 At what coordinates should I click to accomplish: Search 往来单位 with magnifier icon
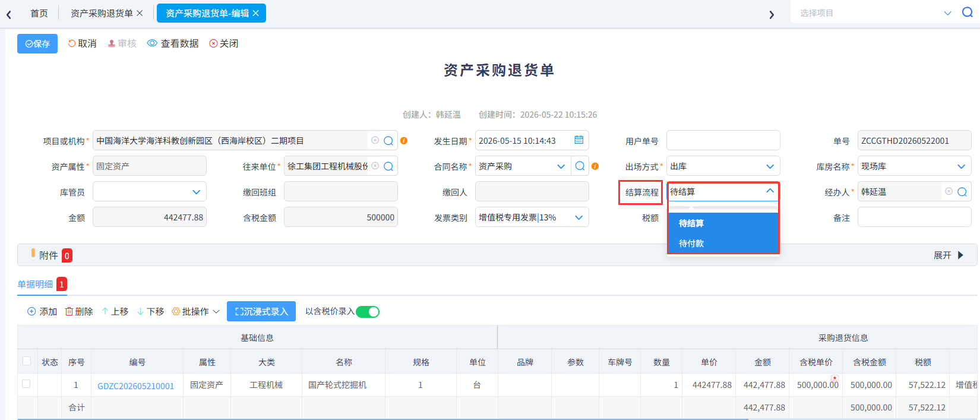(x=388, y=166)
